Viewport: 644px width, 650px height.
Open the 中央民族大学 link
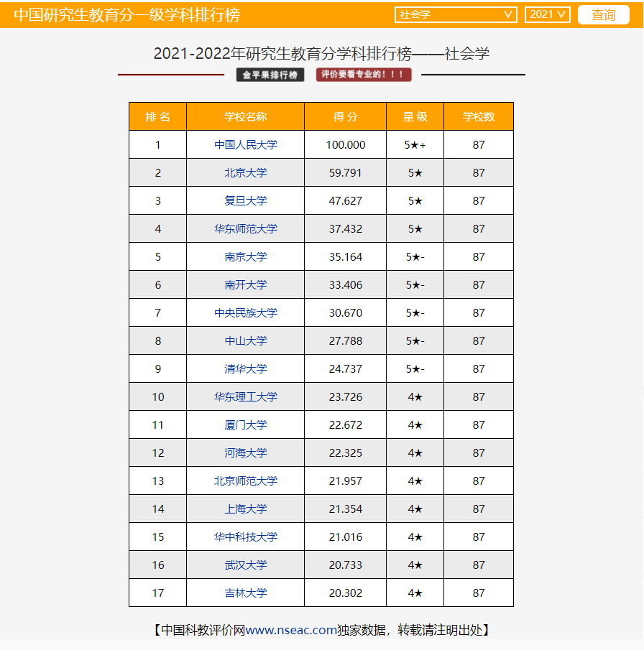pos(245,313)
